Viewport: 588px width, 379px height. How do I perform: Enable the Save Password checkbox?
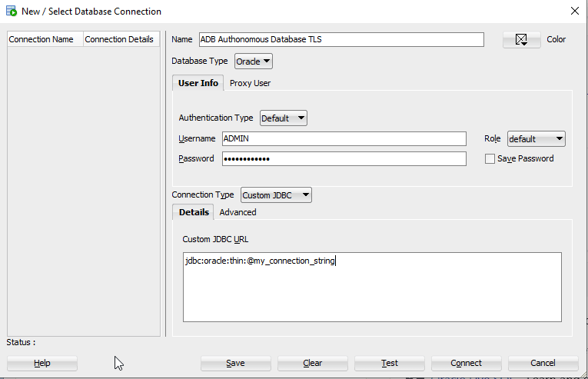tap(490, 159)
